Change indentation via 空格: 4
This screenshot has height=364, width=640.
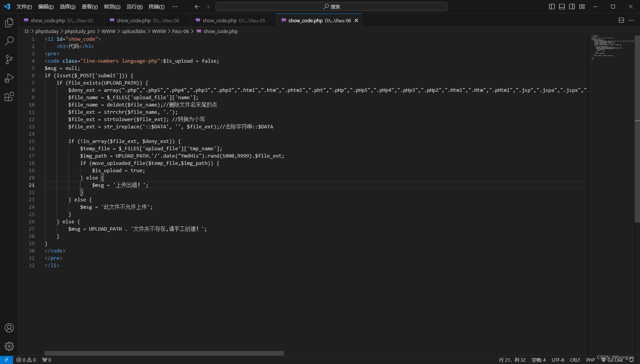[x=538, y=360]
